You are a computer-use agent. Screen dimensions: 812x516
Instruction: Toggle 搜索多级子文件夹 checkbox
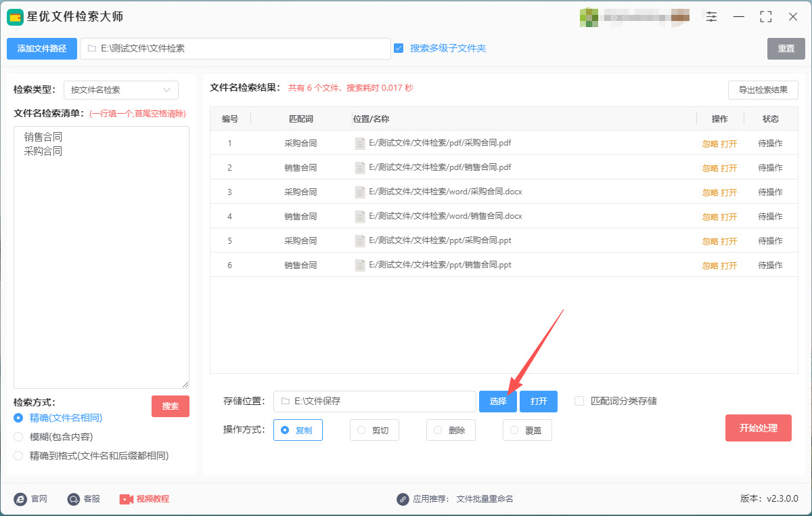coord(399,48)
